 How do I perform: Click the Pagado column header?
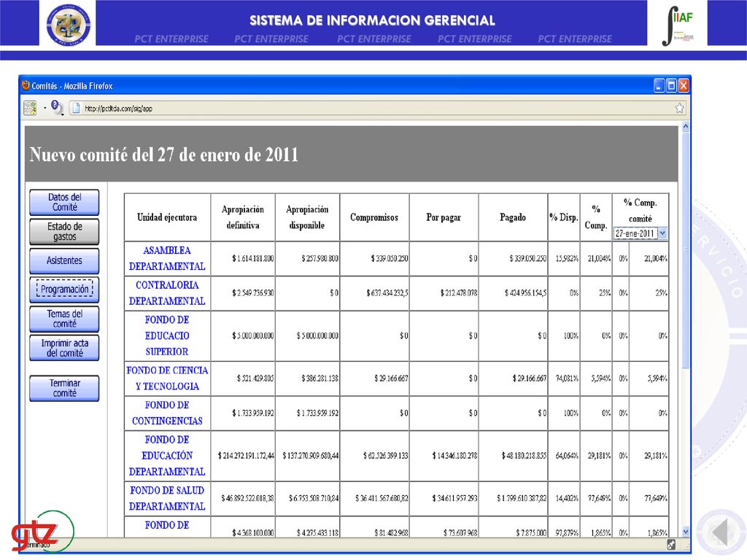point(513,217)
